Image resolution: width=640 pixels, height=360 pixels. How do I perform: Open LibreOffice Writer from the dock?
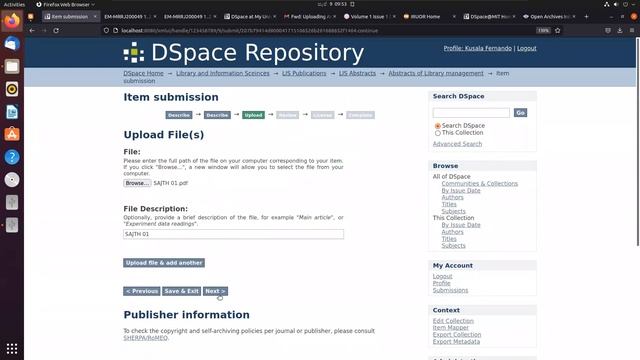point(12,112)
